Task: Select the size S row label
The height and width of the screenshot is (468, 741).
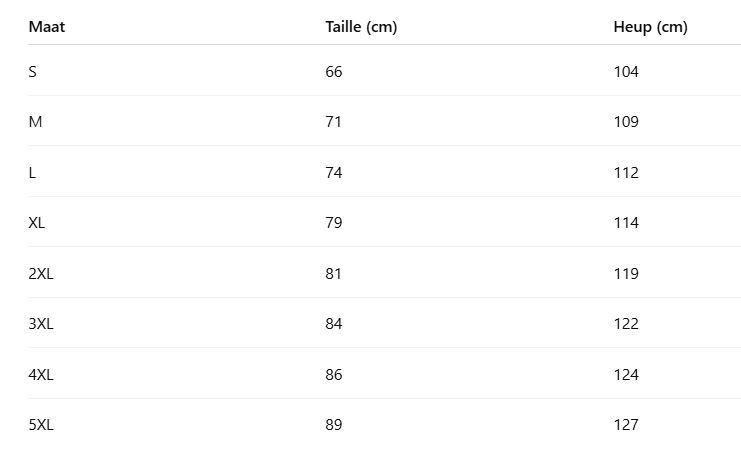Action: tap(33, 72)
